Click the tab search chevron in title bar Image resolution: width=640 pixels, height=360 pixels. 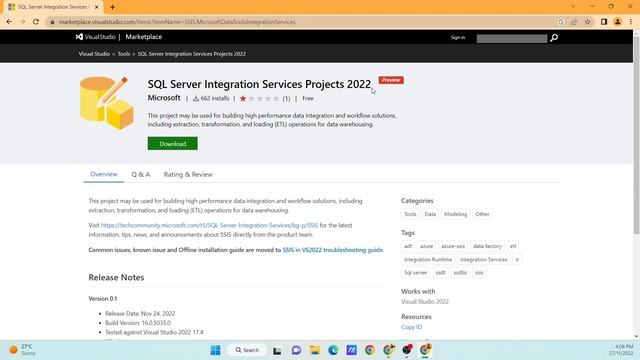(573, 7)
